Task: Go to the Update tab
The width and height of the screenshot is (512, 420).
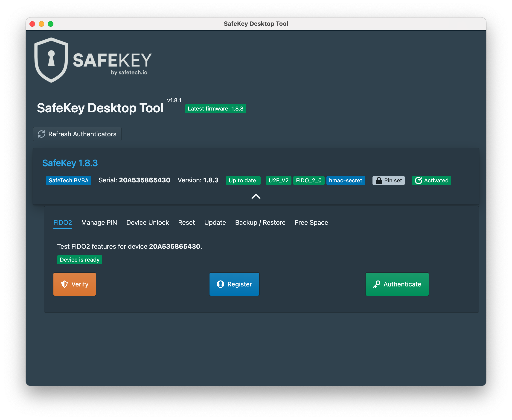Action: [x=215, y=222]
